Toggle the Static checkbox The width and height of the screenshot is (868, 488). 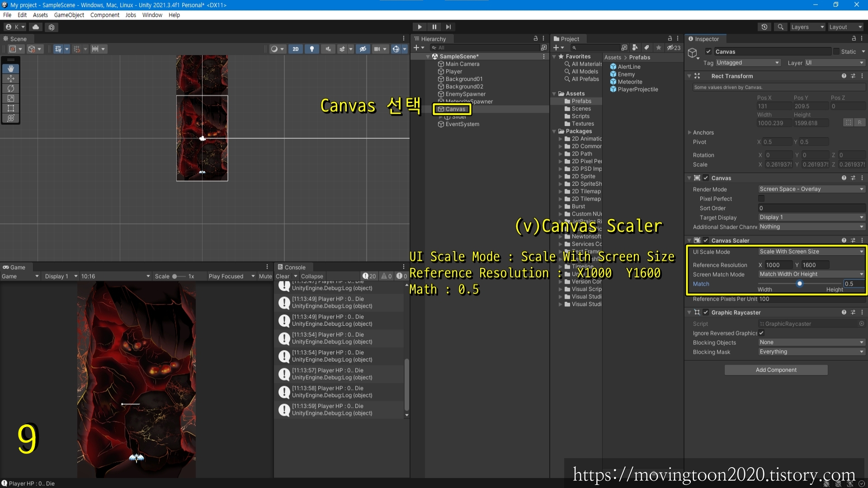click(836, 52)
